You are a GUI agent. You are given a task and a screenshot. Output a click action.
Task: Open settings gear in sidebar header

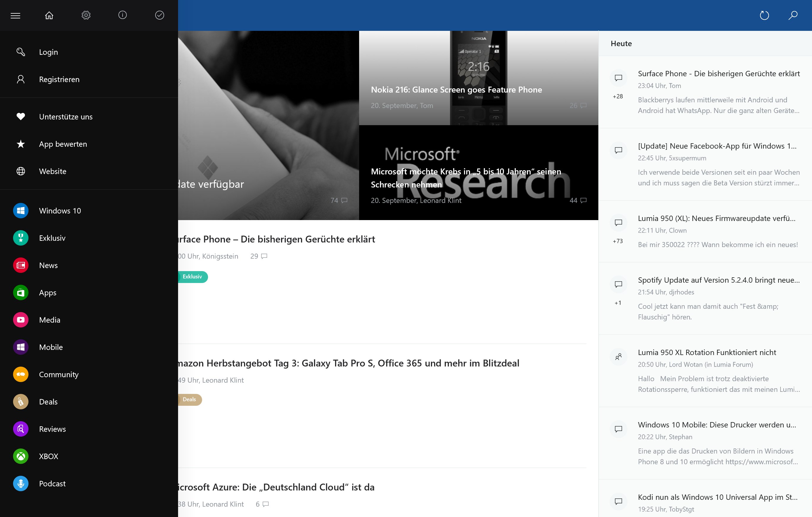pos(86,15)
